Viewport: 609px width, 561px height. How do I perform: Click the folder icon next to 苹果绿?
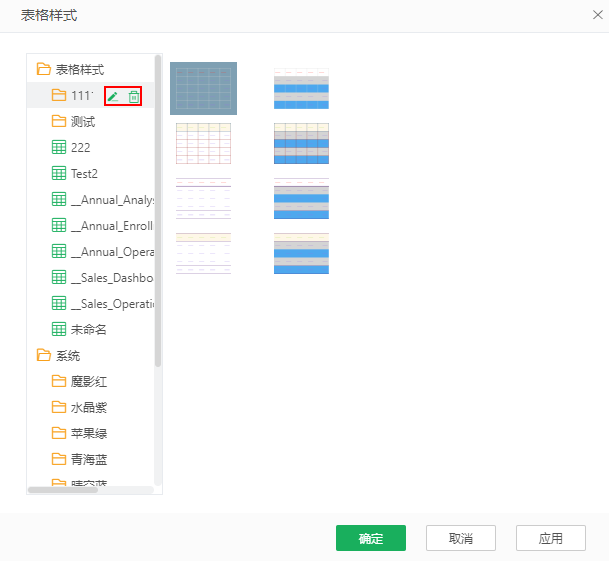tap(59, 433)
